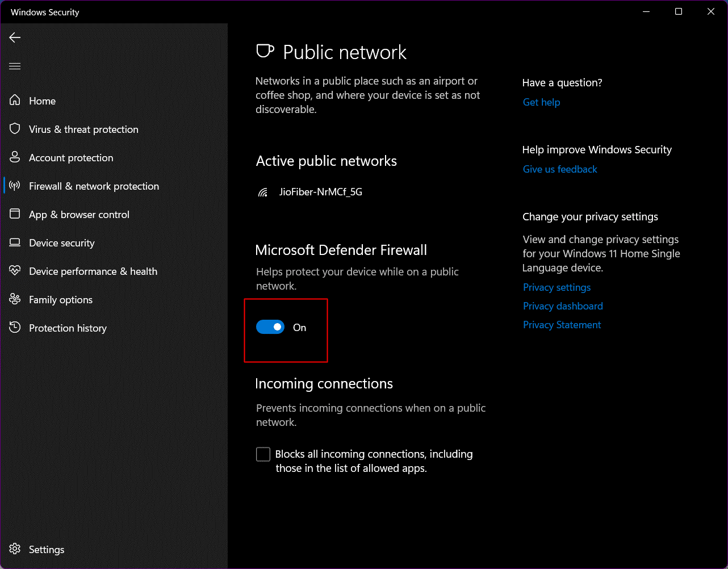This screenshot has width=728, height=569.
Task: Click the Settings gear icon
Action: pos(15,549)
